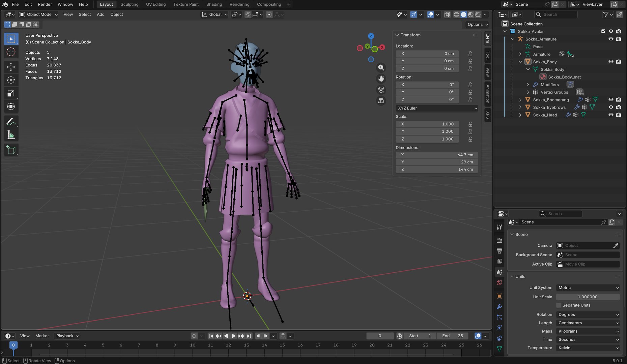627x364 pixels.
Task: Switch perspective/orthographic grid icon
Action: 381,100
